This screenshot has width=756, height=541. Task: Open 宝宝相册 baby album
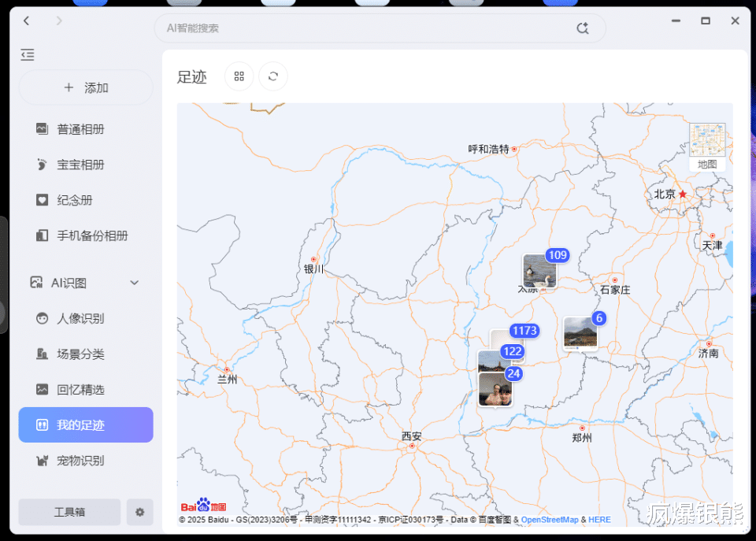(86, 165)
